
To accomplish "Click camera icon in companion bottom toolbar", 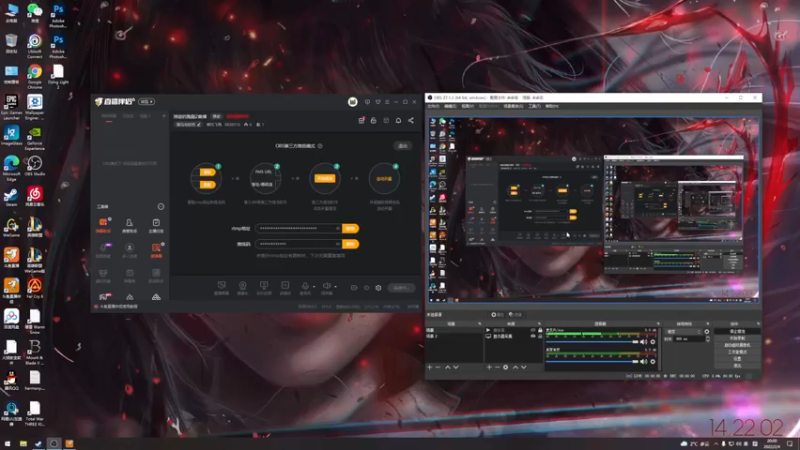I will [x=242, y=286].
